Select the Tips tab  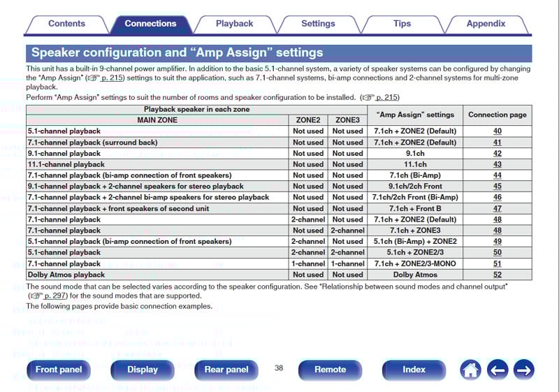[x=402, y=24]
